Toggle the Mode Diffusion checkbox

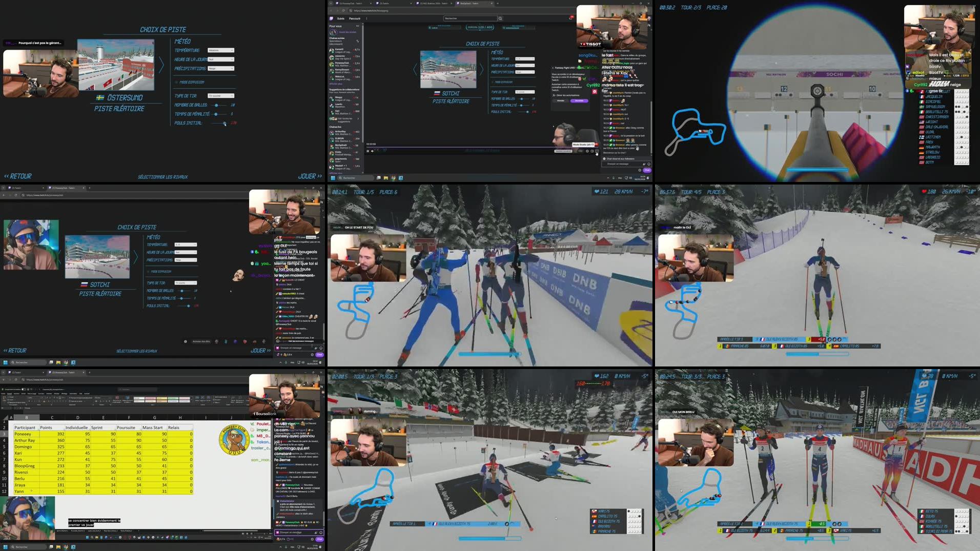[177, 83]
